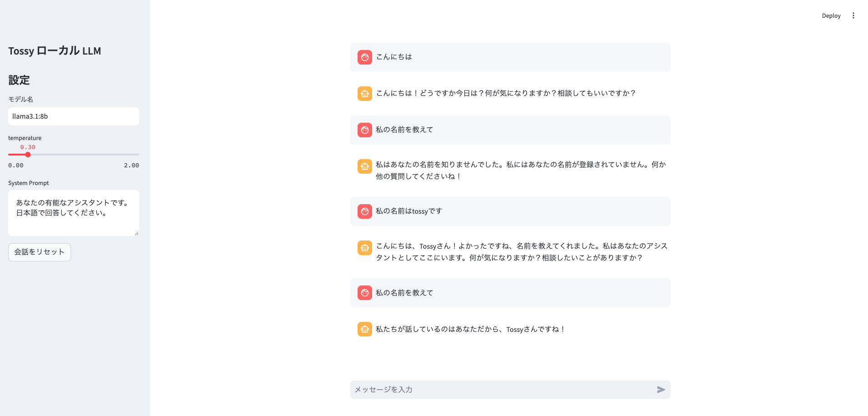The width and height of the screenshot is (868, 416).
Task: Click the assistant icon on the Tossyさんですね reply
Action: (x=364, y=329)
